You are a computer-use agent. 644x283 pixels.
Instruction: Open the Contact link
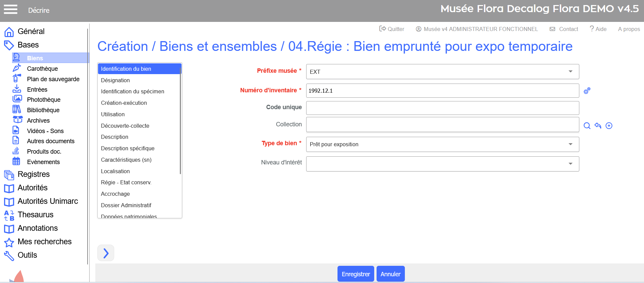coord(564,29)
